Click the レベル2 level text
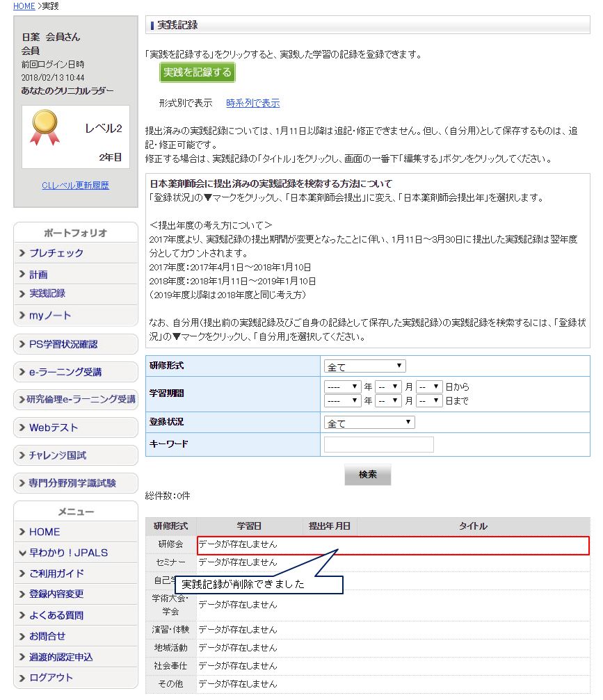 (103, 129)
